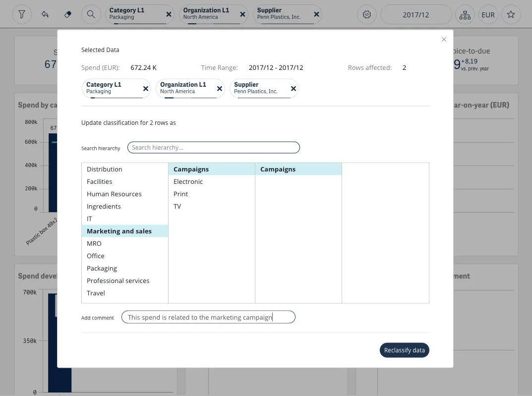Click the hierarchy organization icon
Image resolution: width=532 pixels, height=396 pixels.
[465, 15]
